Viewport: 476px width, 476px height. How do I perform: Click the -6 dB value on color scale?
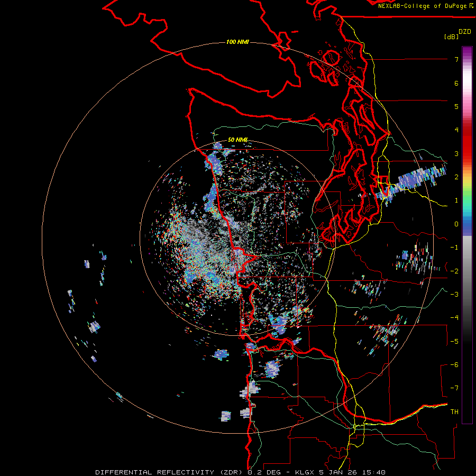point(454,364)
